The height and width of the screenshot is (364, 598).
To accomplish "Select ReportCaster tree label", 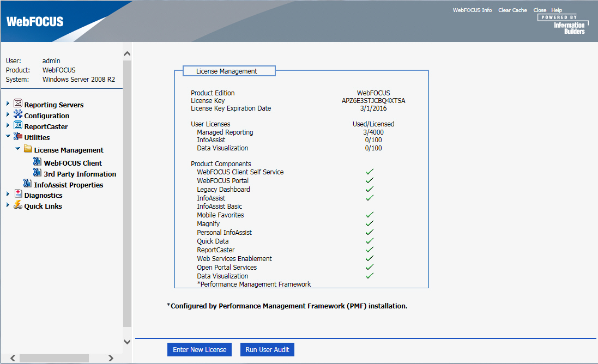I will 46,126.
